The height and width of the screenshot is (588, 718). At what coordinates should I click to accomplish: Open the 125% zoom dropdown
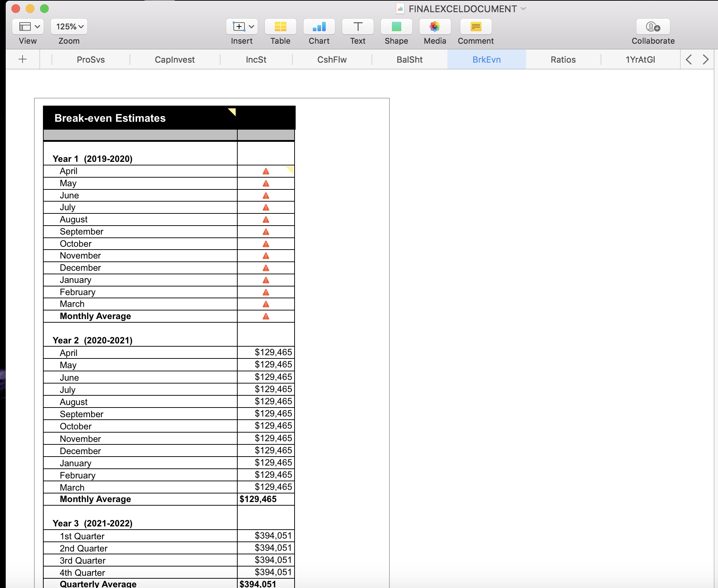pos(69,26)
